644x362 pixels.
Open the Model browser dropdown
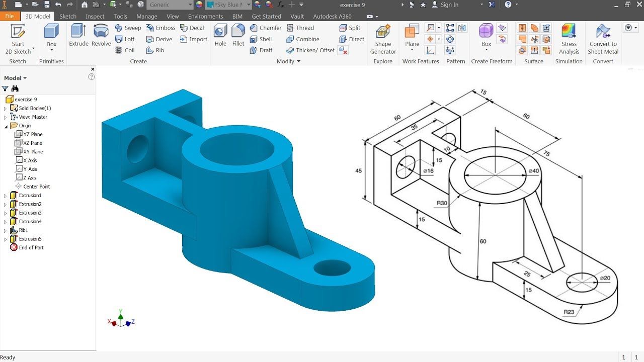15,78
